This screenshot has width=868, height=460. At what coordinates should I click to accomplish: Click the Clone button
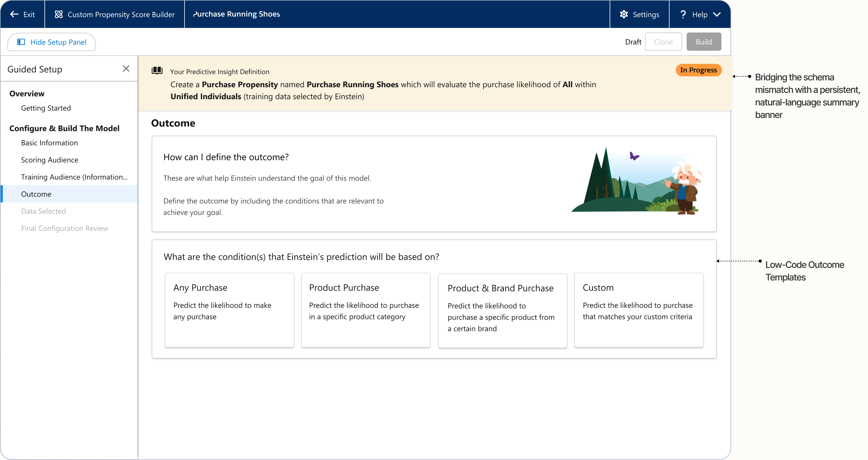663,42
